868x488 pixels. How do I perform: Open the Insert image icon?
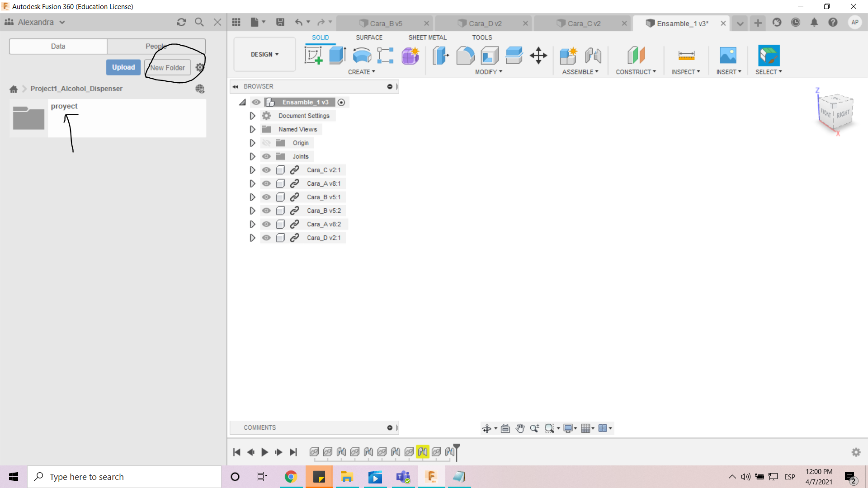click(728, 56)
